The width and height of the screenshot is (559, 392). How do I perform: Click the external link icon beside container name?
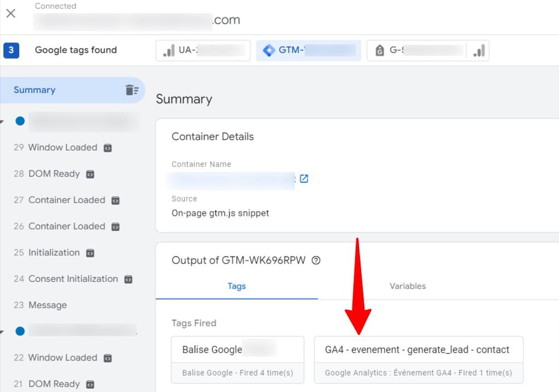(x=304, y=178)
